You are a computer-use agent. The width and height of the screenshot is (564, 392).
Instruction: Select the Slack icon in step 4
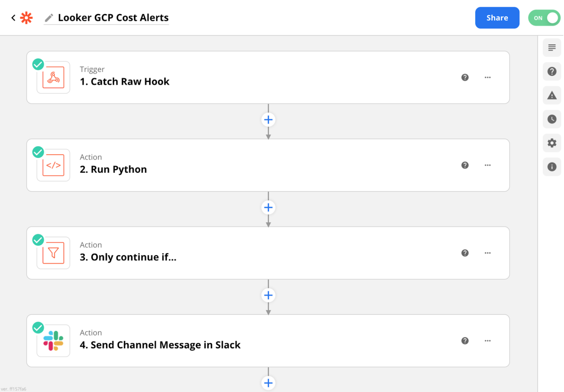pyautogui.click(x=53, y=341)
